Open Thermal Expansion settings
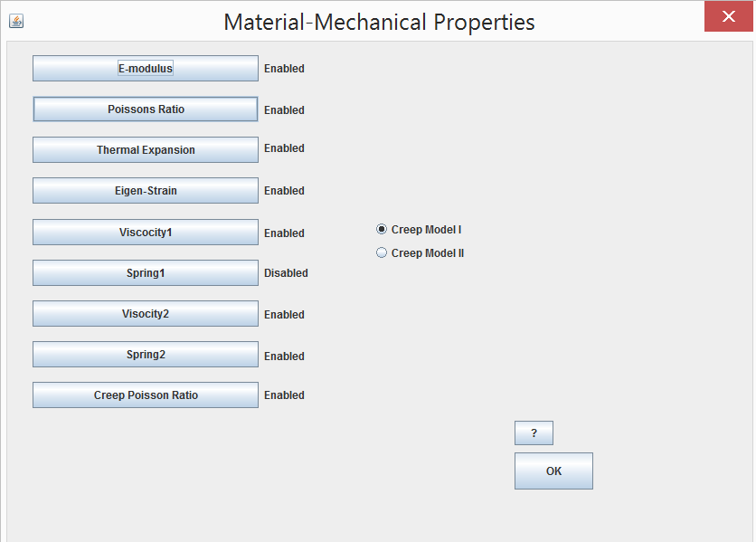Image resolution: width=756 pixels, height=542 pixels. pyautogui.click(x=145, y=149)
